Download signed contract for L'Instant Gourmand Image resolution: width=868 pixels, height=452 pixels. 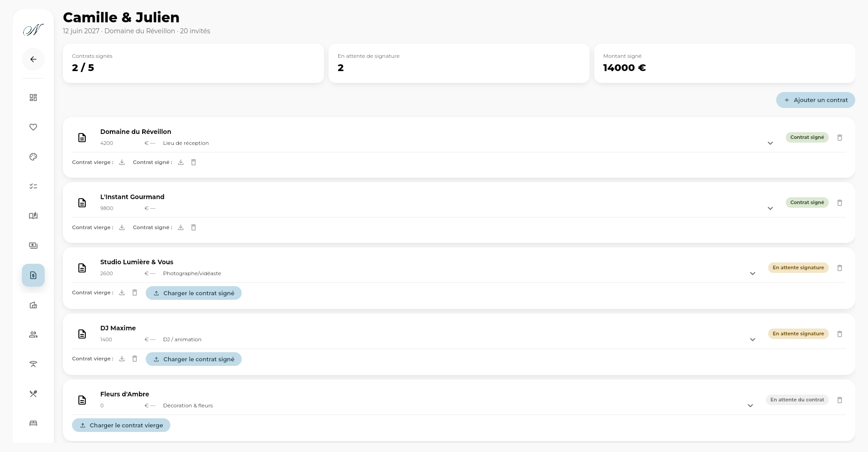coord(181,227)
